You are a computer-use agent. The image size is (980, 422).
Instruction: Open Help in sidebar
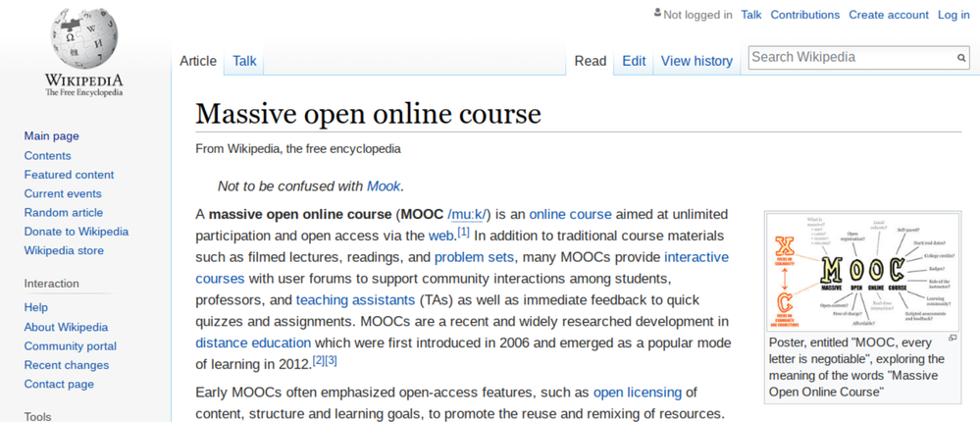36,307
